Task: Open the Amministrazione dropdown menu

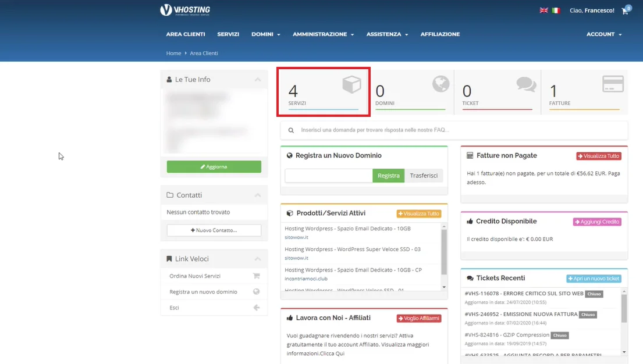Action: tap(323, 34)
